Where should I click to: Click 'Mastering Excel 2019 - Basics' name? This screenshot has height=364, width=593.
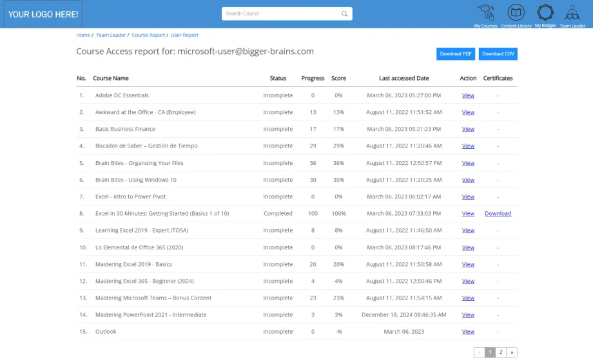(x=133, y=264)
